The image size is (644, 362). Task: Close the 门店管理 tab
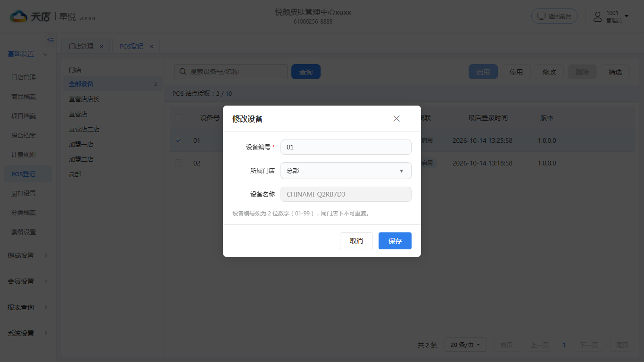[101, 46]
